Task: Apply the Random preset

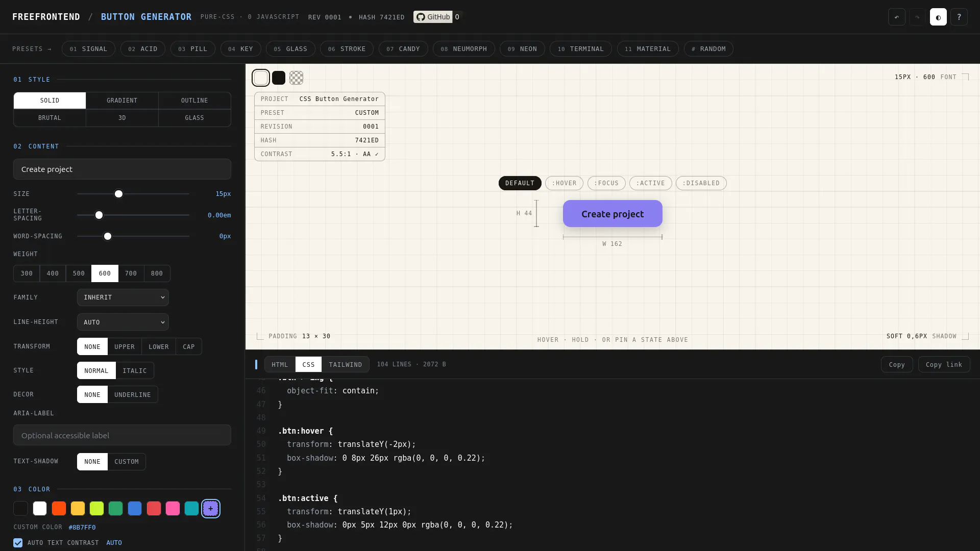Action: point(708,49)
